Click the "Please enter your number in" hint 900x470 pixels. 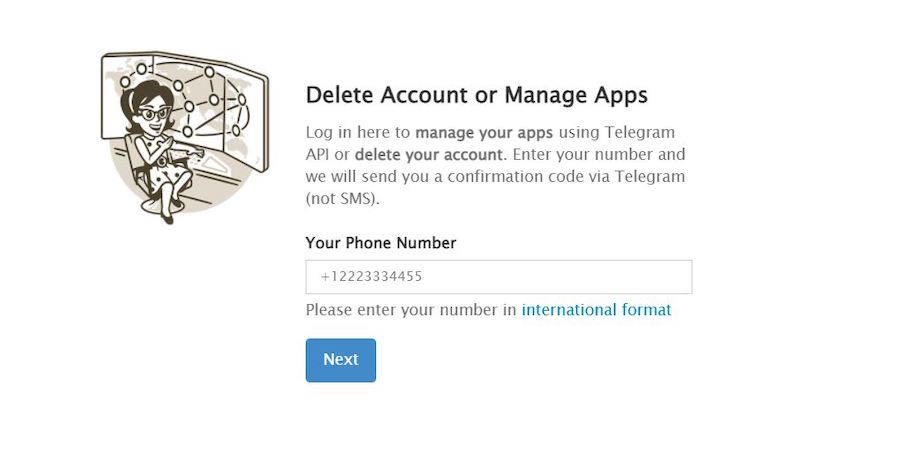[x=411, y=310]
